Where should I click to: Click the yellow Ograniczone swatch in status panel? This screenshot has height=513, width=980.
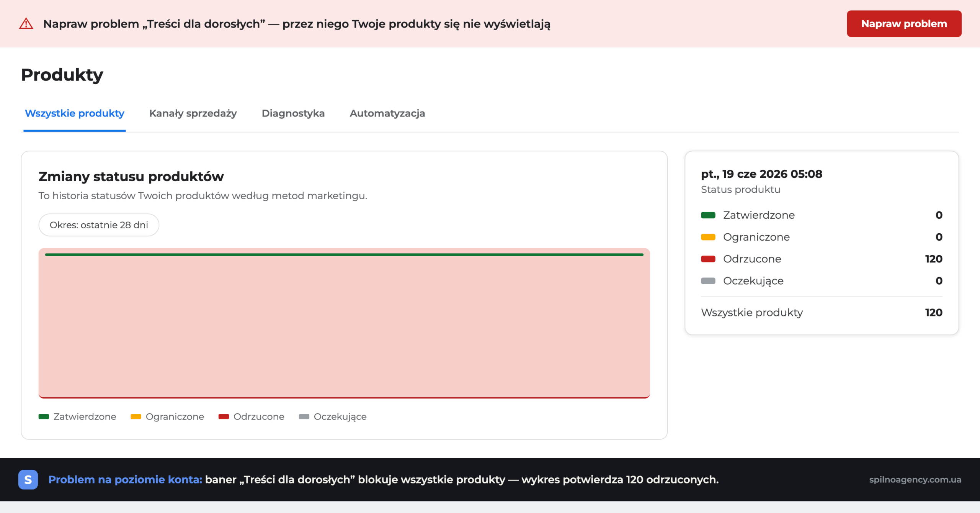tap(708, 237)
